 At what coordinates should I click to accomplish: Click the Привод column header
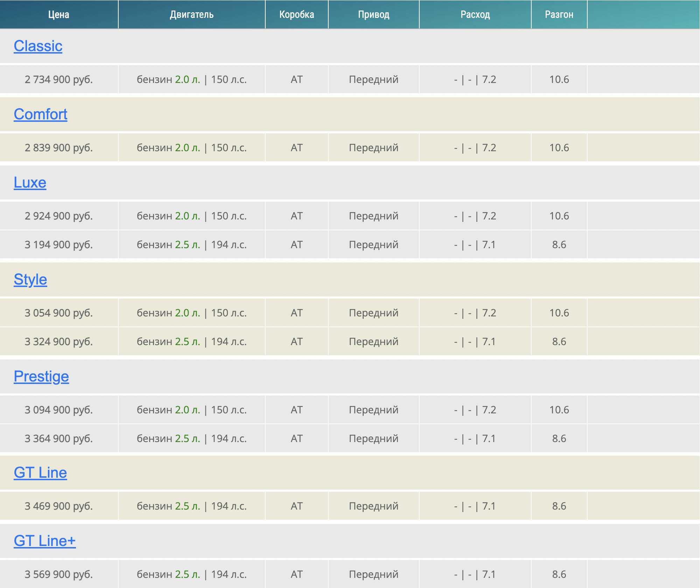[373, 15]
